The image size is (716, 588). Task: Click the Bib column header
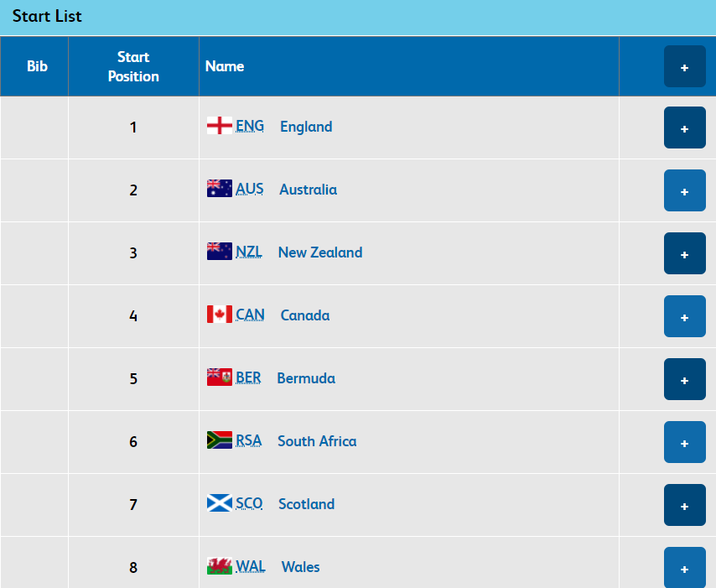38,66
